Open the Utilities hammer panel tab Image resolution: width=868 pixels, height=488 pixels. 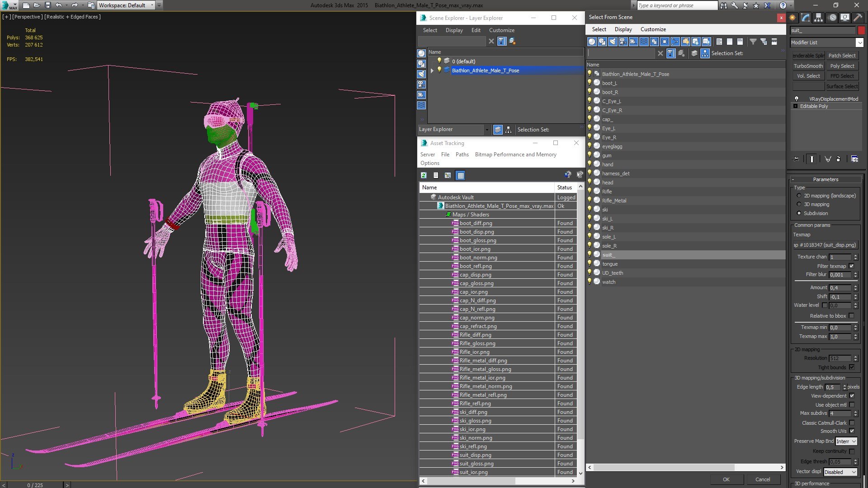[x=858, y=18]
